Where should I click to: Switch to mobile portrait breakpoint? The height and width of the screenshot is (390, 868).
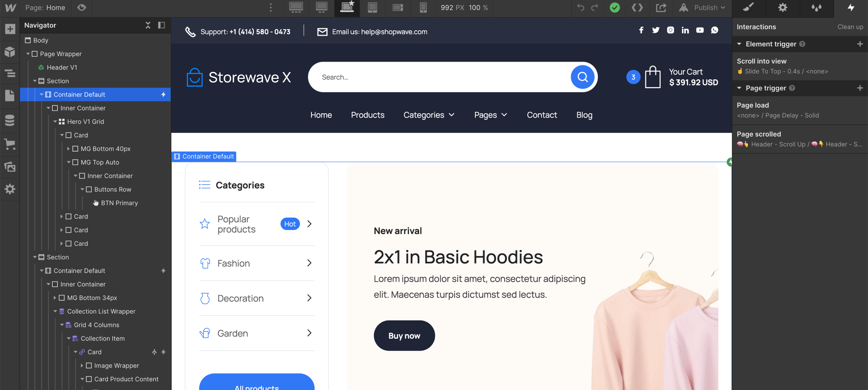[x=423, y=7]
